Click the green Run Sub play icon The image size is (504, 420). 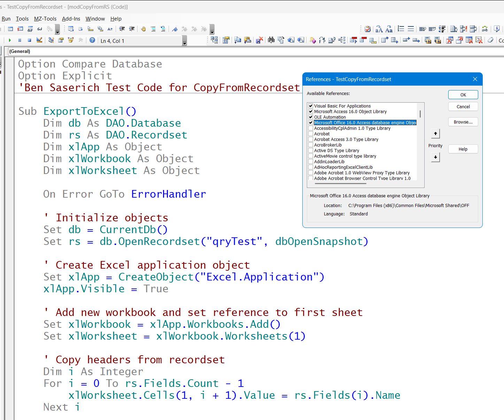[10, 40]
